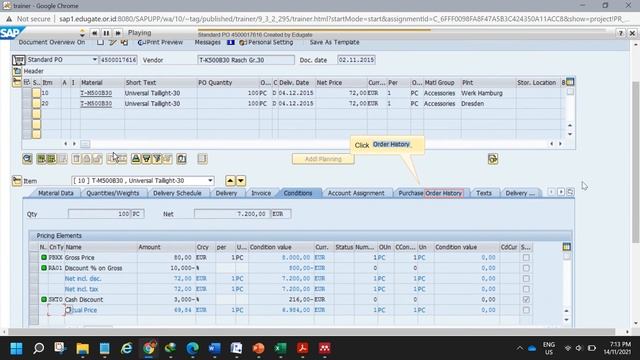The height and width of the screenshot is (360, 640).
Task: Click the lock item icon
Action: tap(87, 159)
